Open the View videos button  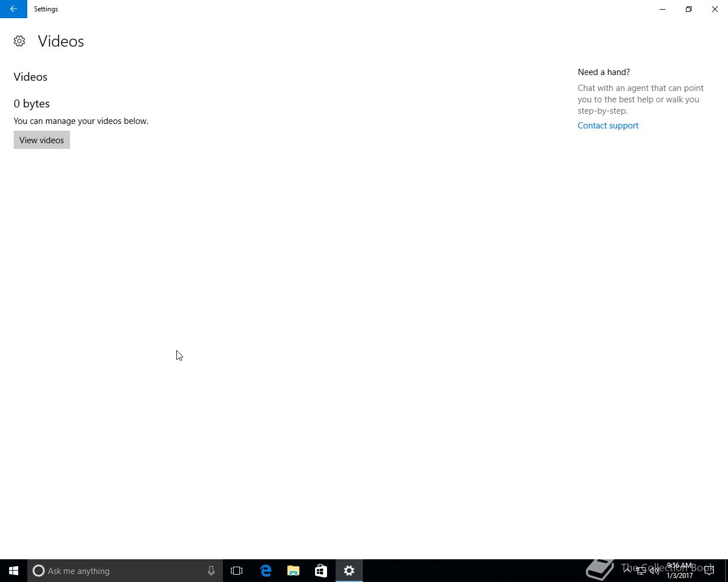(x=42, y=140)
